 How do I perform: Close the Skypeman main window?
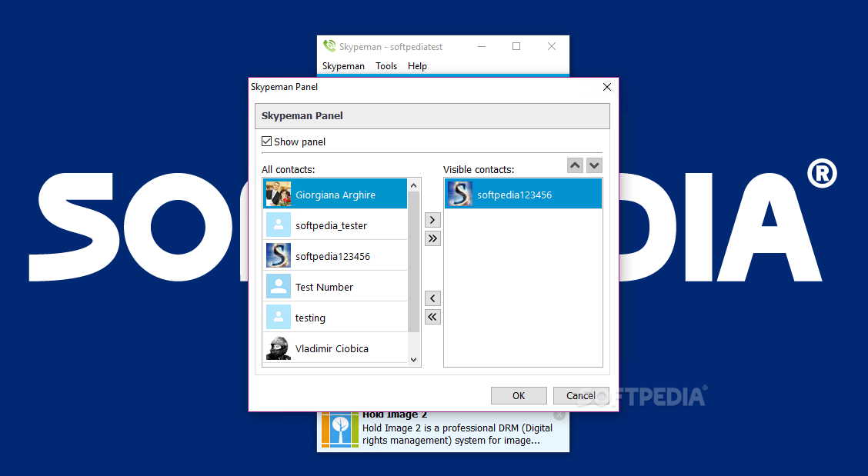click(552, 46)
